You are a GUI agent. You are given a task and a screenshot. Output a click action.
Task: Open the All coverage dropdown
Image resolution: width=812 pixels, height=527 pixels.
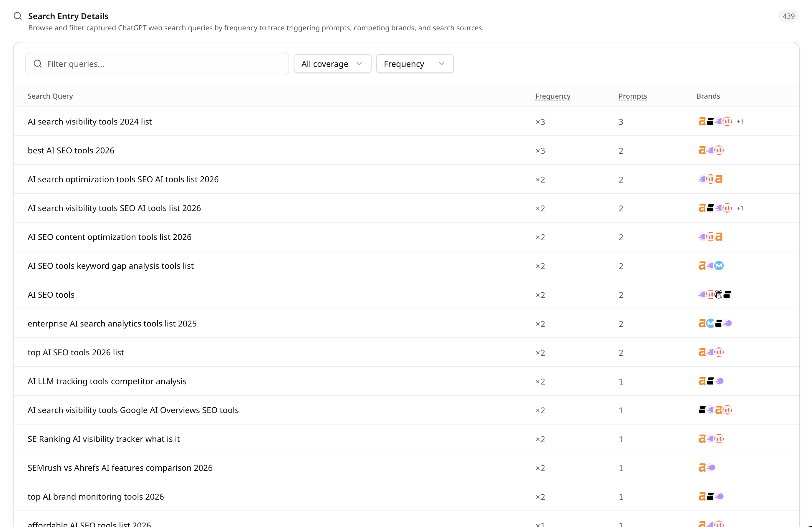[x=332, y=64]
